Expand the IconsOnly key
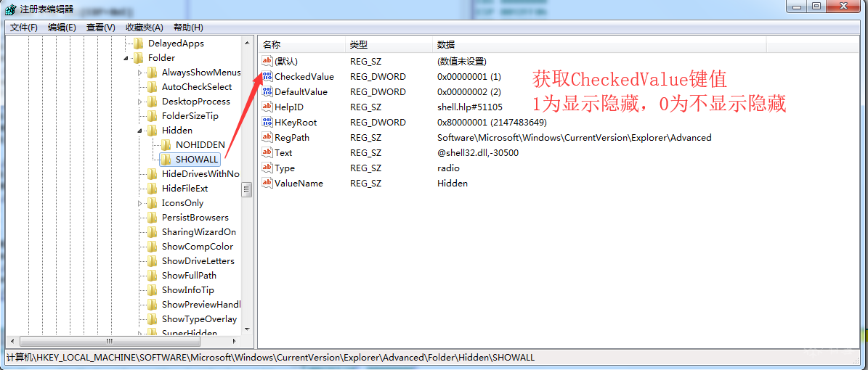Image resolution: width=868 pixels, height=370 pixels. pos(139,203)
